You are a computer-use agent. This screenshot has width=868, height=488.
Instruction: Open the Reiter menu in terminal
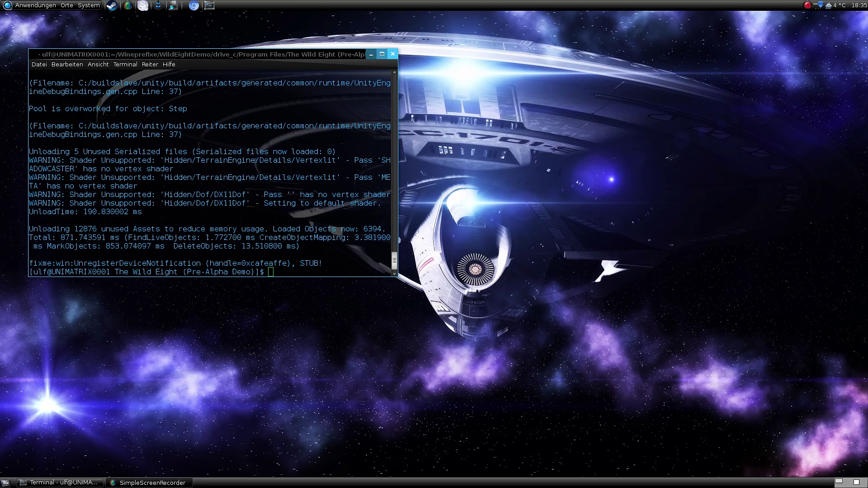pyautogui.click(x=150, y=64)
